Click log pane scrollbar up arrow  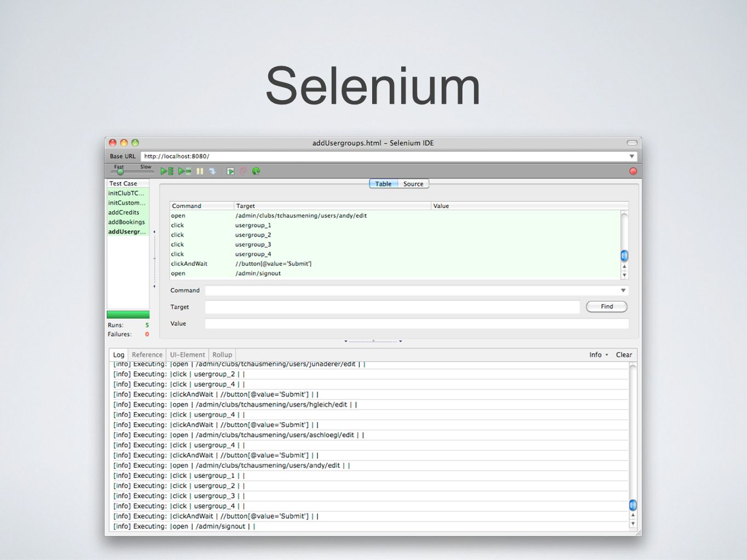(633, 515)
